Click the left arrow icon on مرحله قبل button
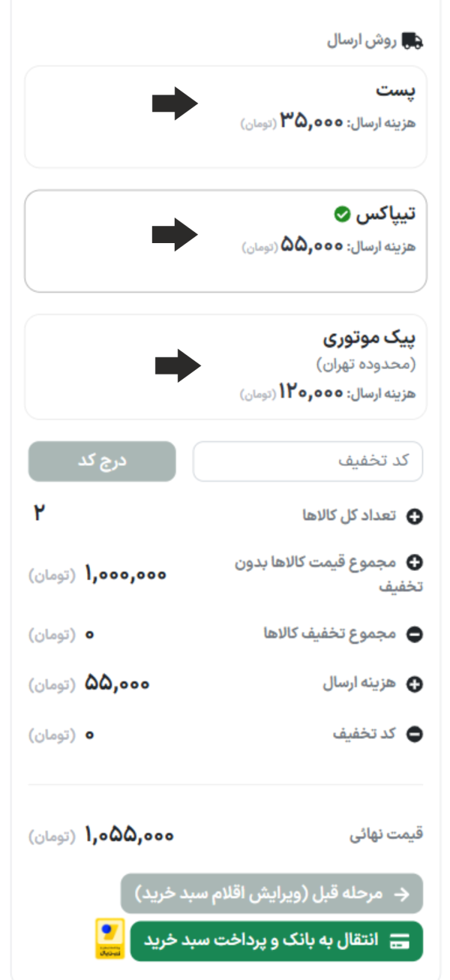This screenshot has height=980, width=450. pos(402,894)
